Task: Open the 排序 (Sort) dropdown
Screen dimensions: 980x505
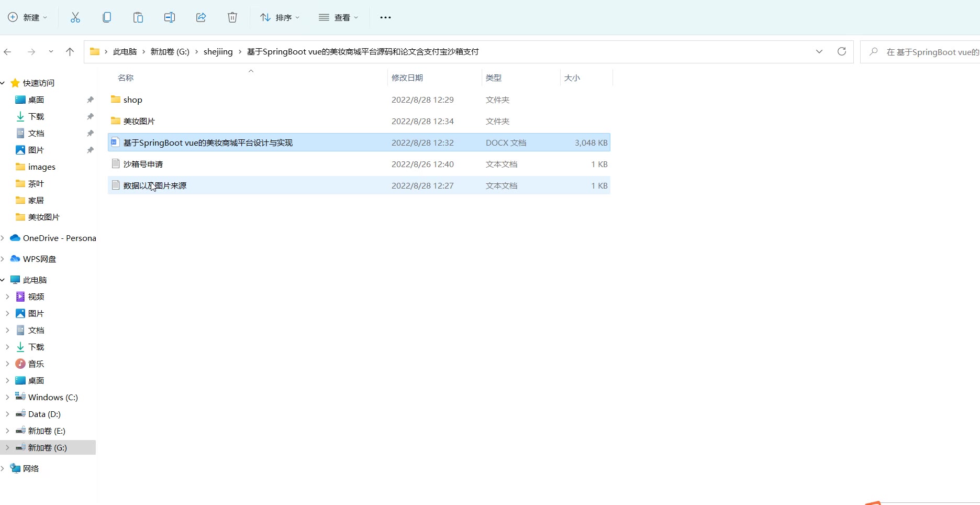Action: 280,17
